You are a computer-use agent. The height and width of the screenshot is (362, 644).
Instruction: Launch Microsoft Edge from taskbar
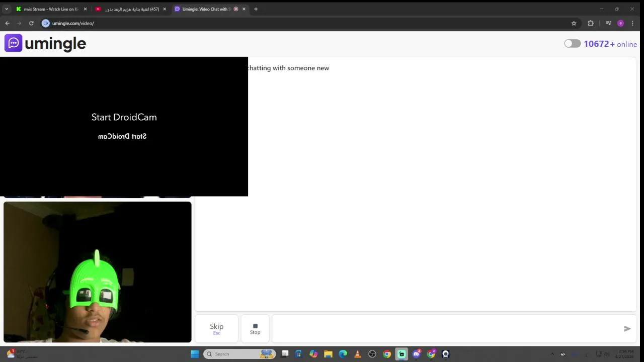(343, 354)
